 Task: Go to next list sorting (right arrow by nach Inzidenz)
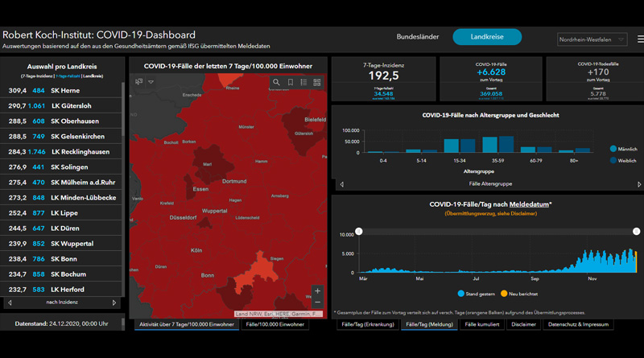[x=114, y=302]
